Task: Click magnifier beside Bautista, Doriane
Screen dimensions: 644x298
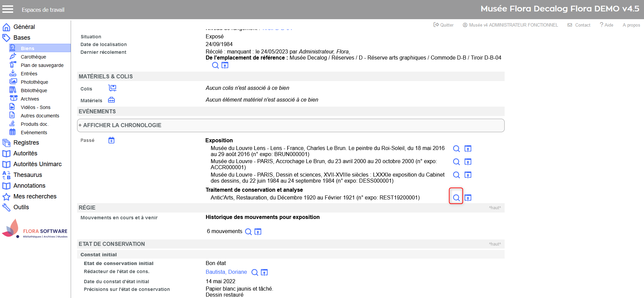Action: click(255, 272)
